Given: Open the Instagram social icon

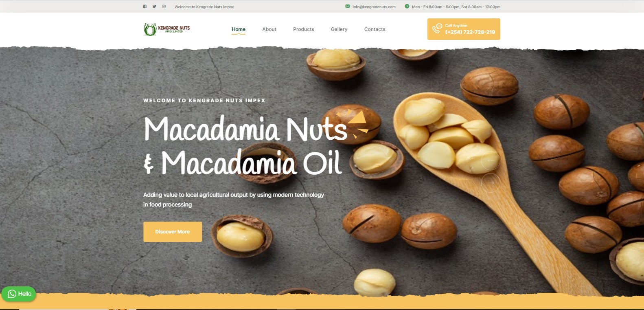Looking at the screenshot, I should coord(164,7).
